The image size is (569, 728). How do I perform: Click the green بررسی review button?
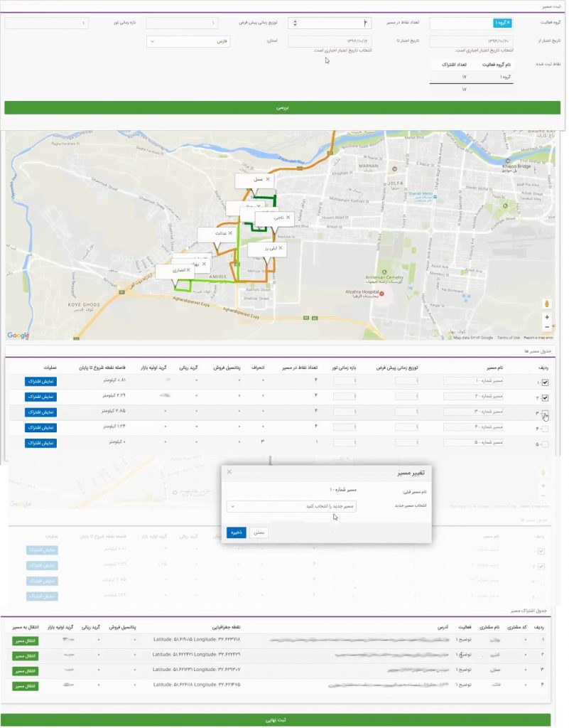click(x=283, y=107)
